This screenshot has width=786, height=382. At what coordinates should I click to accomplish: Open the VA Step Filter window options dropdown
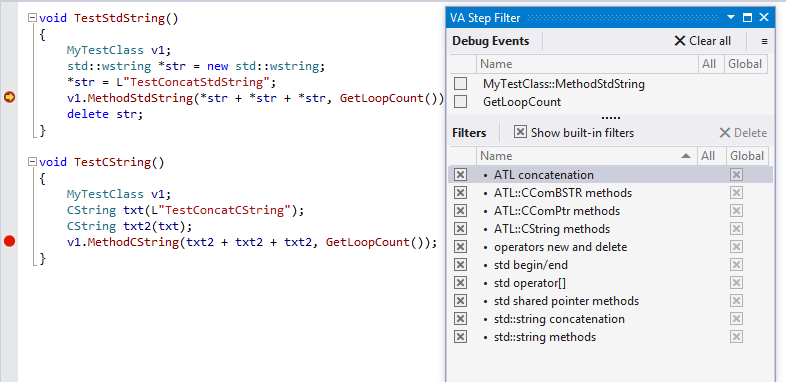(731, 18)
